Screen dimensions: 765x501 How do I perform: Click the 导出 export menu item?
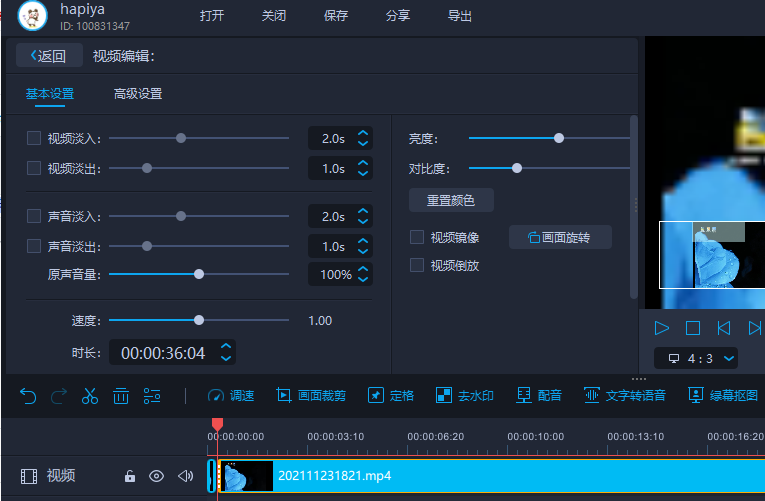(460, 16)
